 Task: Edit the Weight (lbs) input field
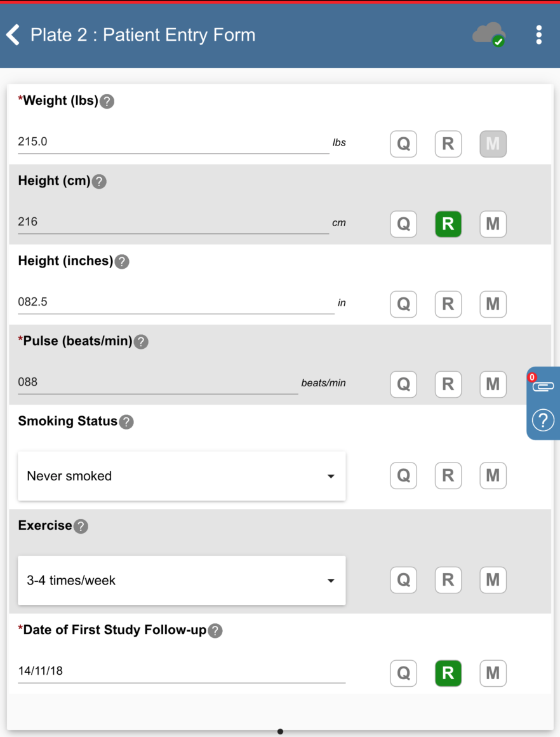(x=173, y=142)
